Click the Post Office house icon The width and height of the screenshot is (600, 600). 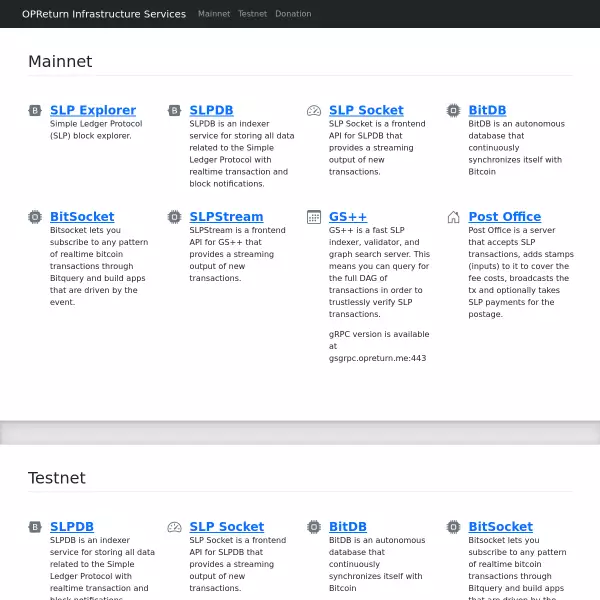(453, 217)
